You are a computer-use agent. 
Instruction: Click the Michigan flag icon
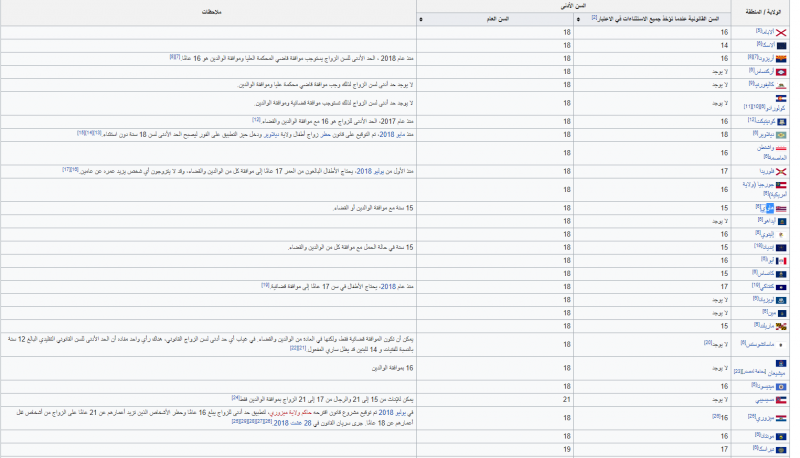point(781,364)
